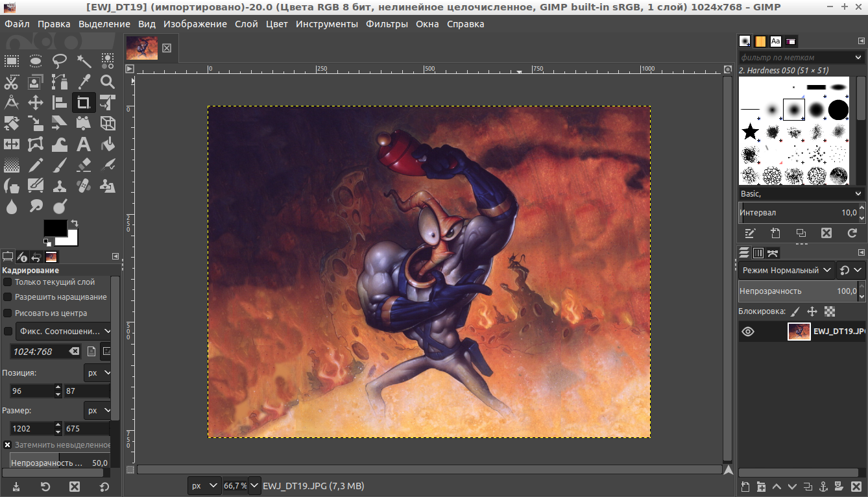Select the Measure compass tool
This screenshot has height=497, width=868.
point(12,103)
